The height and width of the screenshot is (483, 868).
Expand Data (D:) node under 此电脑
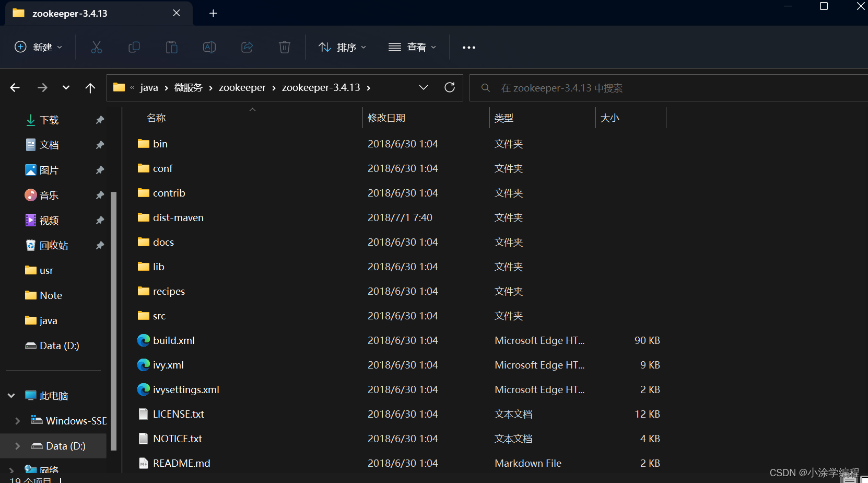pos(18,446)
